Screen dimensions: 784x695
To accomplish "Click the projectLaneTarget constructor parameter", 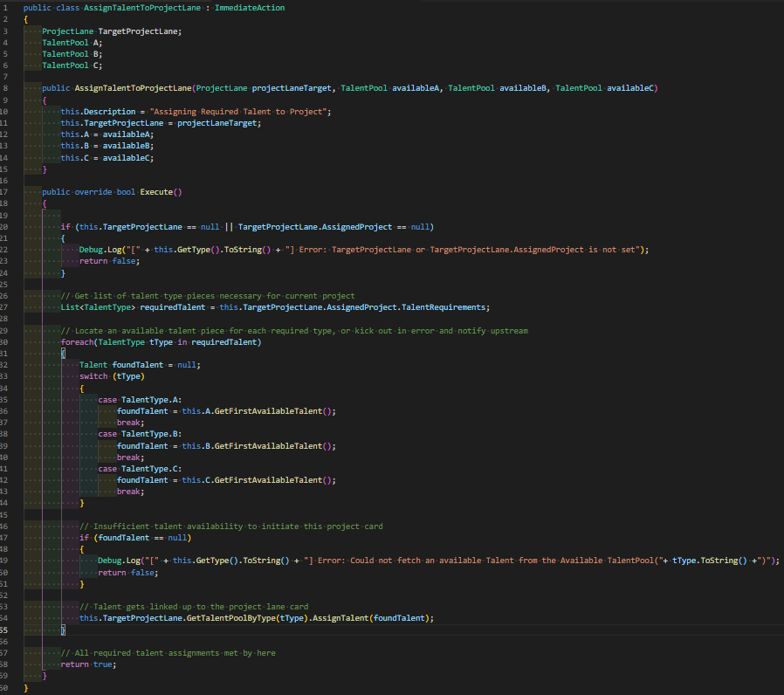I will [292, 88].
